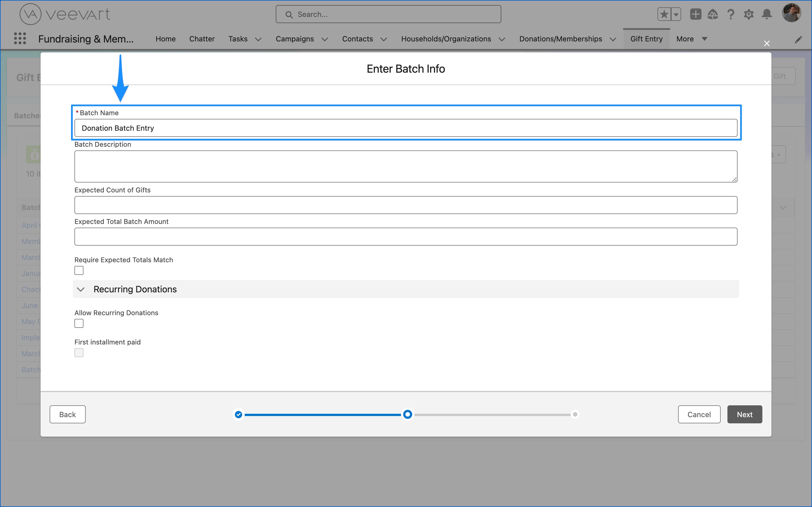Open the Chatter tab
812x507 pixels.
tap(202, 39)
